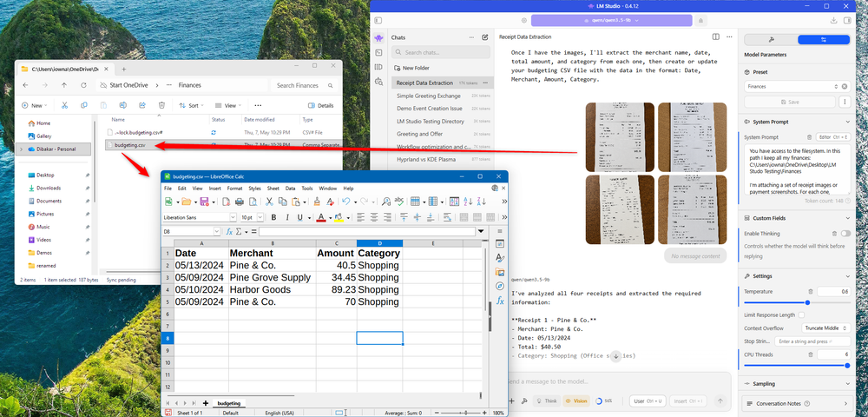Open the Format menu in Calc

[x=234, y=189]
